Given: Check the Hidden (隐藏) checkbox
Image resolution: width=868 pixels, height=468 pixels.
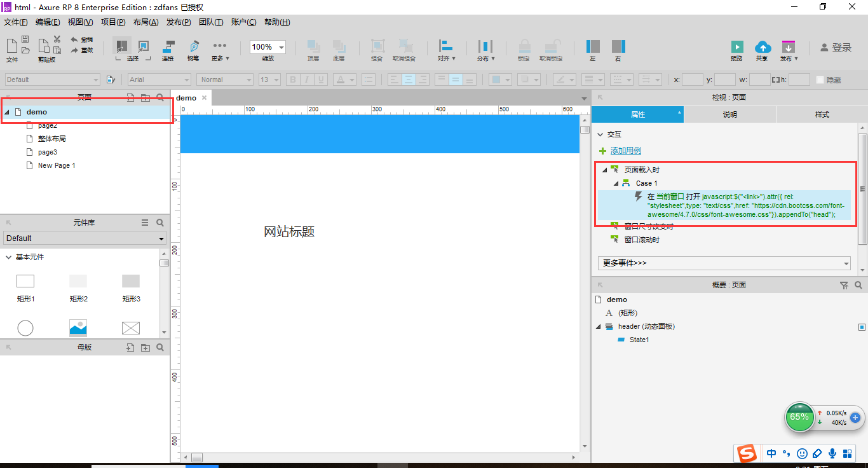Looking at the screenshot, I should point(820,79).
